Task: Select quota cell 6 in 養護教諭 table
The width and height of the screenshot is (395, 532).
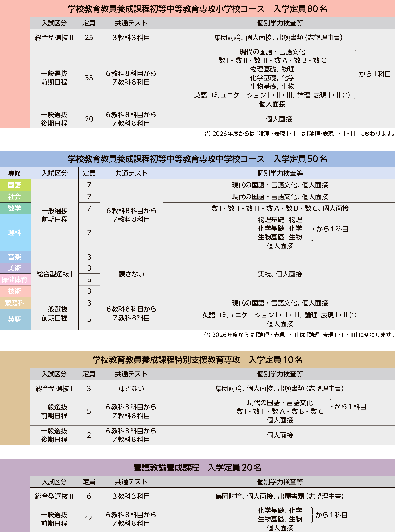Action: 89,496
